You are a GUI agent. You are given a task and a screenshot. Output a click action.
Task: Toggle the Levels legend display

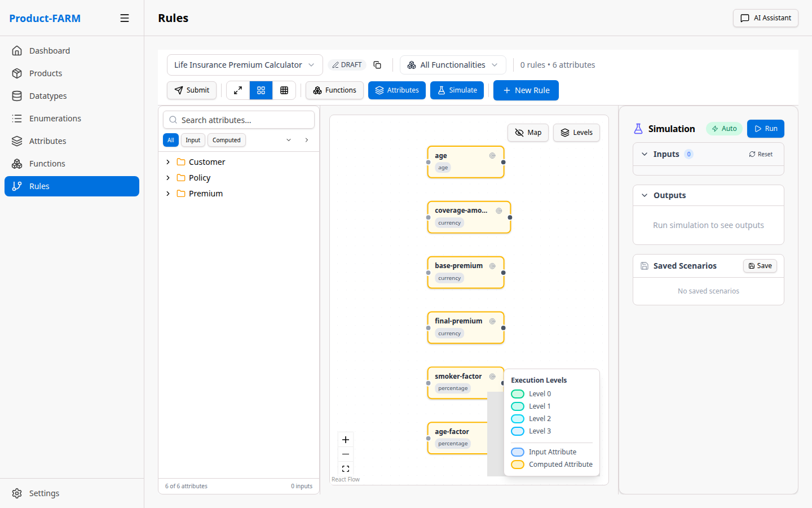[x=576, y=133]
